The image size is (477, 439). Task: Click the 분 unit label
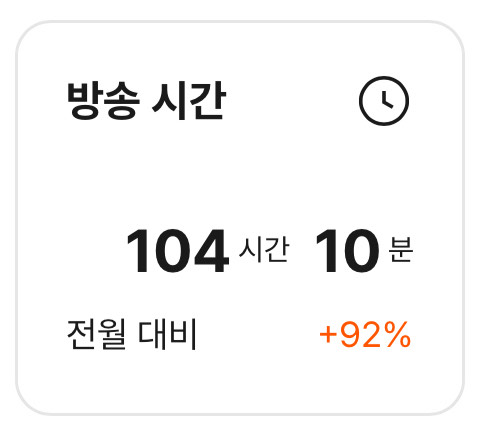(x=401, y=249)
